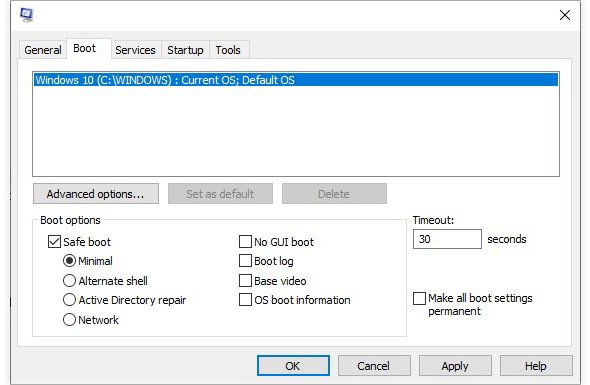This screenshot has width=590, height=385.
Task: Open the Tools tab
Action: click(x=228, y=50)
